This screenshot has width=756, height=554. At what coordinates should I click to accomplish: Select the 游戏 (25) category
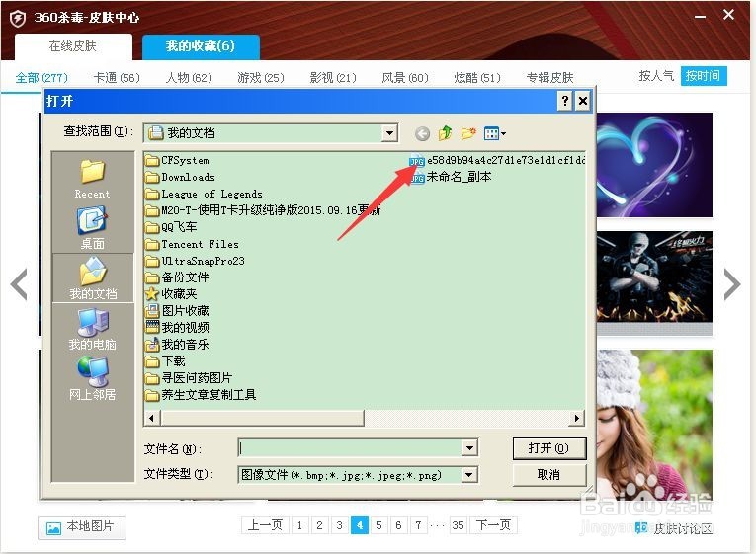[261, 78]
